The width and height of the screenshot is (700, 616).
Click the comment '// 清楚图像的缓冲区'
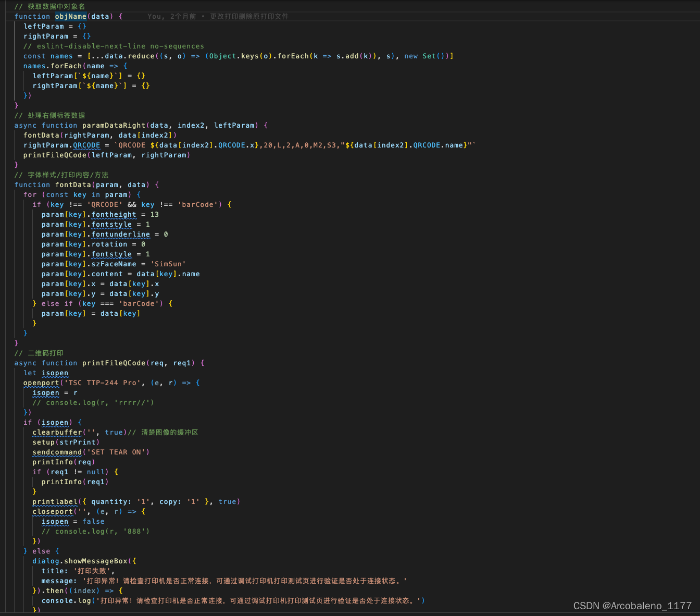pyautogui.click(x=163, y=432)
